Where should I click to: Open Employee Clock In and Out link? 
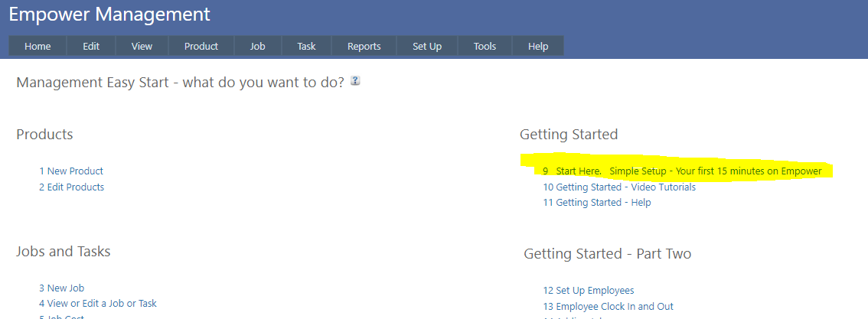coord(614,307)
